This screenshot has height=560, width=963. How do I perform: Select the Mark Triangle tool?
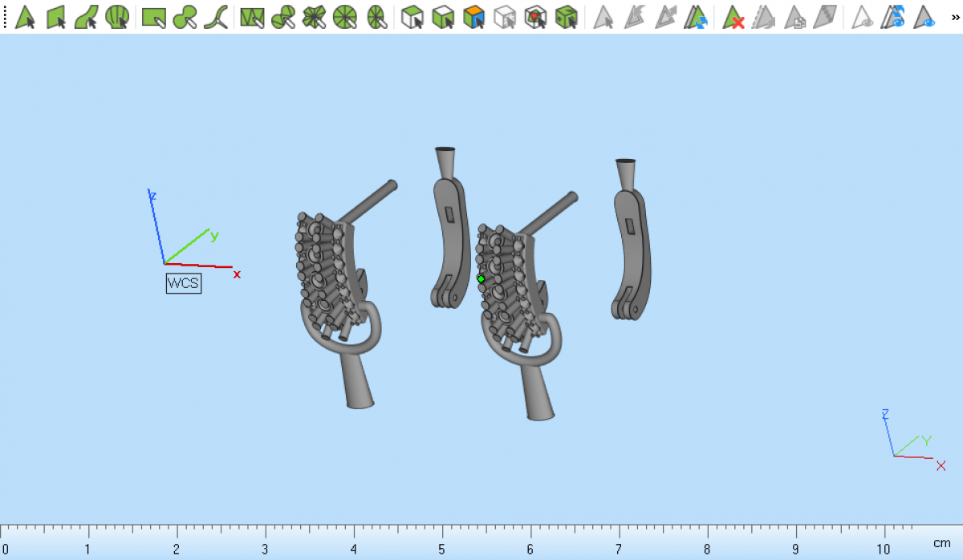pyautogui.click(x=26, y=17)
